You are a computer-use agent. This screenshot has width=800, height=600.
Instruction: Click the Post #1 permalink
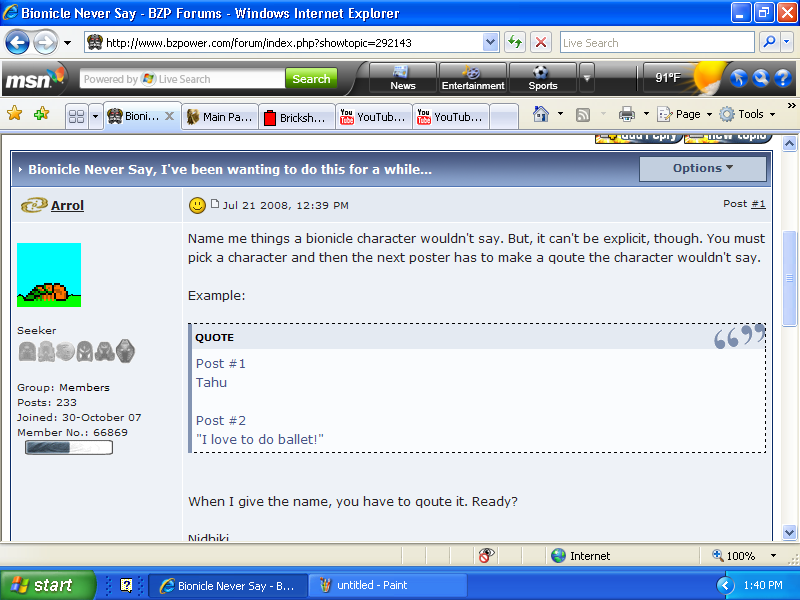click(x=758, y=204)
